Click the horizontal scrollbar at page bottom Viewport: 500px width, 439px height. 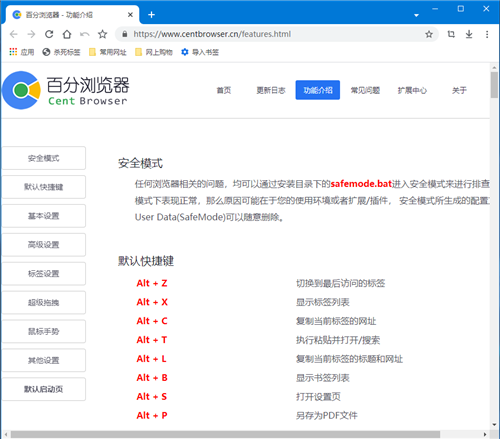[225, 434]
